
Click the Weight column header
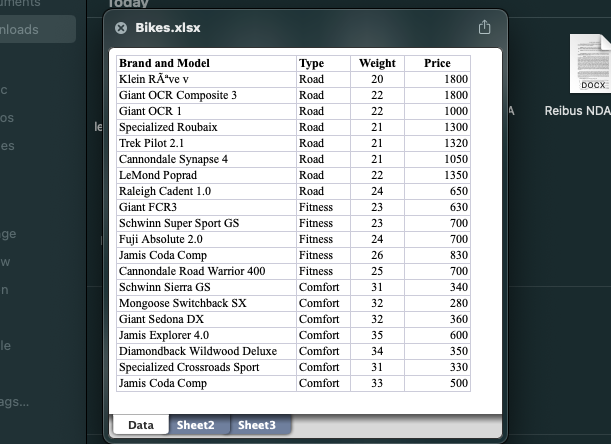pos(377,63)
